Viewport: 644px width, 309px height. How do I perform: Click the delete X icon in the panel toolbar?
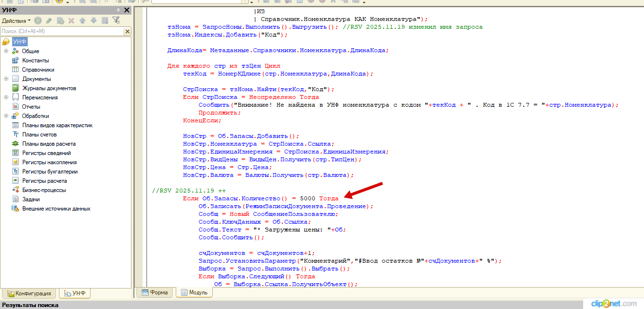pyautogui.click(x=71, y=20)
